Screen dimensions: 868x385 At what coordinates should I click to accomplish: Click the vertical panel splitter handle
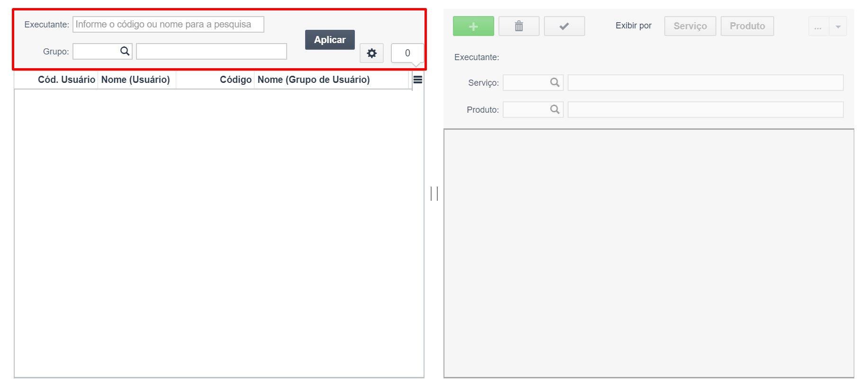(x=434, y=193)
